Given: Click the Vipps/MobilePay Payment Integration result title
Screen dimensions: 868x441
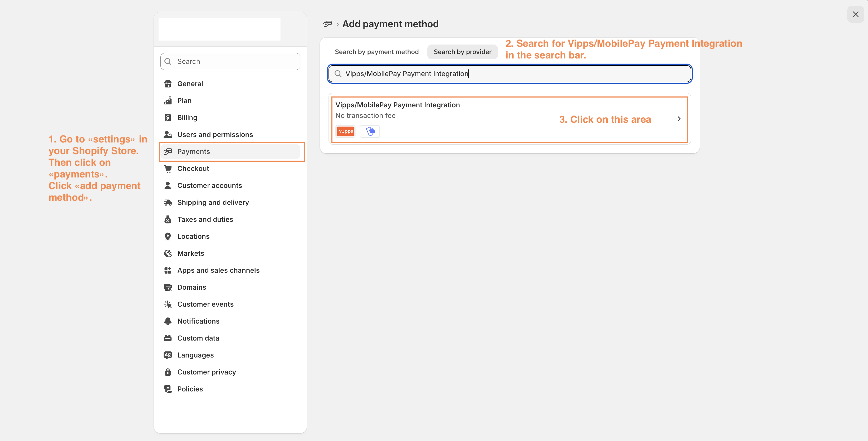Looking at the screenshot, I should pyautogui.click(x=397, y=105).
